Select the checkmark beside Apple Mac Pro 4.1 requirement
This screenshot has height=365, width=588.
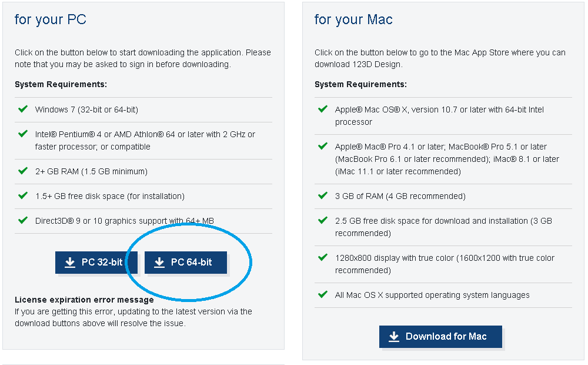[x=323, y=146]
